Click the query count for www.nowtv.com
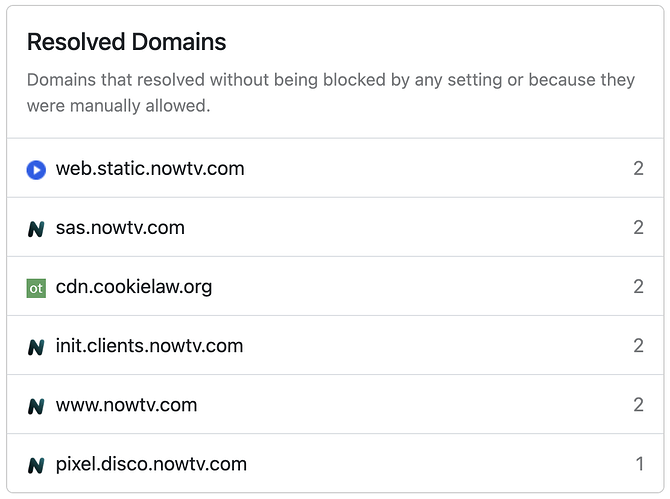The image size is (670, 499). 638,405
